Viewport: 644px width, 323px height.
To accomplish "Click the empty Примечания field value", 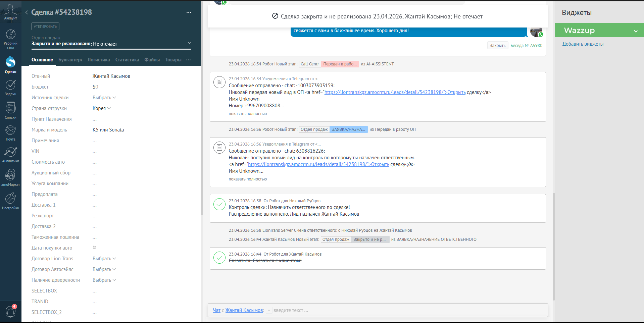I will (x=95, y=141).
